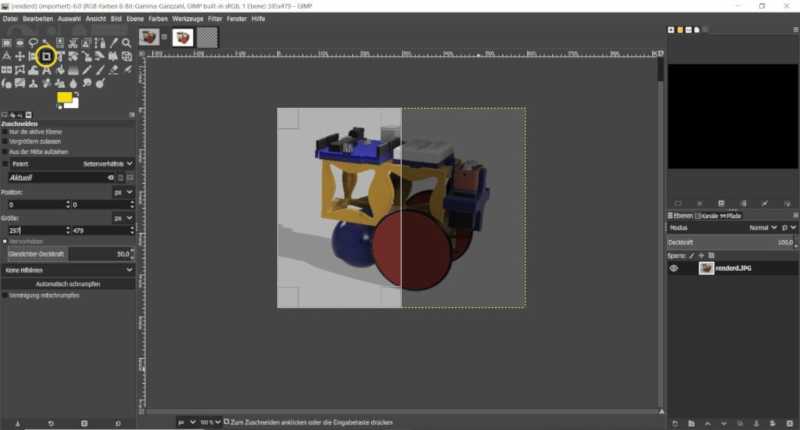Open the 'Keine Hilfslinien' dropdown
Image resolution: width=800 pixels, height=430 pixels.
click(x=68, y=270)
